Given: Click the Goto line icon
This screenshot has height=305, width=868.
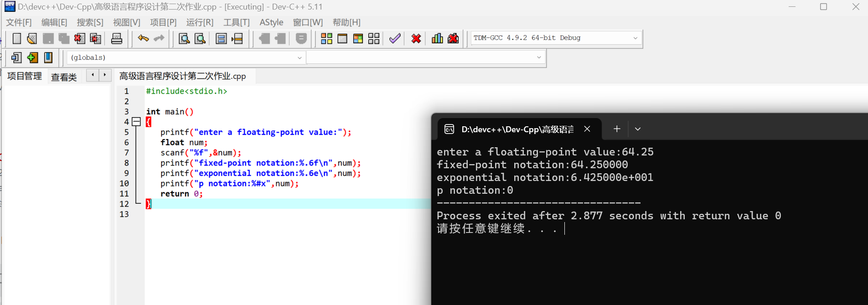Looking at the screenshot, I should tap(237, 39).
